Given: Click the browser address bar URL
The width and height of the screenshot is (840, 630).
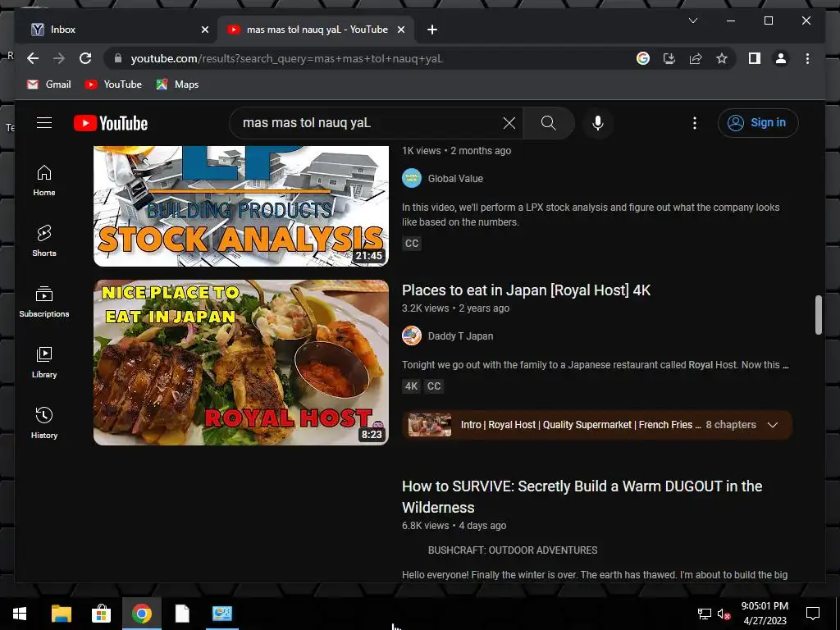Looking at the screenshot, I should point(286,58).
